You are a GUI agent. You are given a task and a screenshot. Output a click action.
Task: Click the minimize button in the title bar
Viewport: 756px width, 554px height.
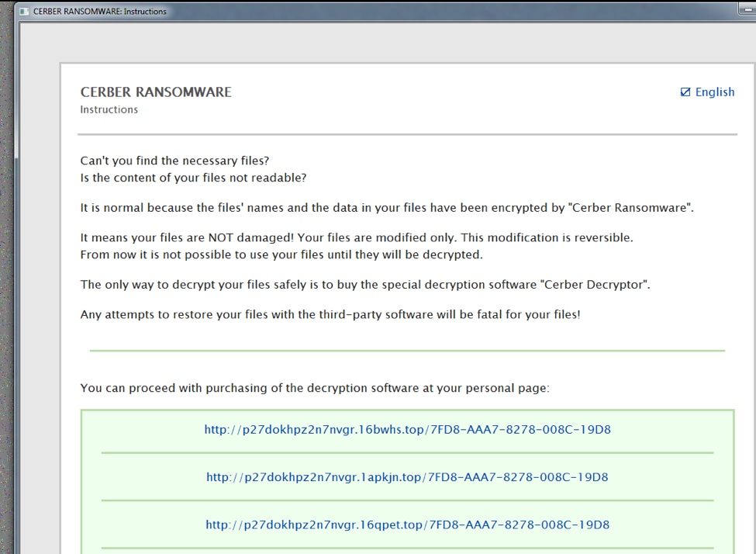747,9
